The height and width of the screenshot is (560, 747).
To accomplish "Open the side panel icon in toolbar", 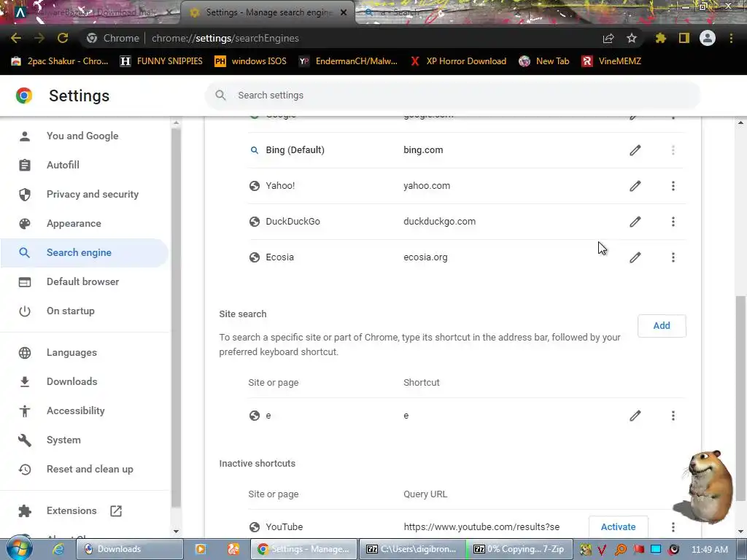I will tap(684, 38).
